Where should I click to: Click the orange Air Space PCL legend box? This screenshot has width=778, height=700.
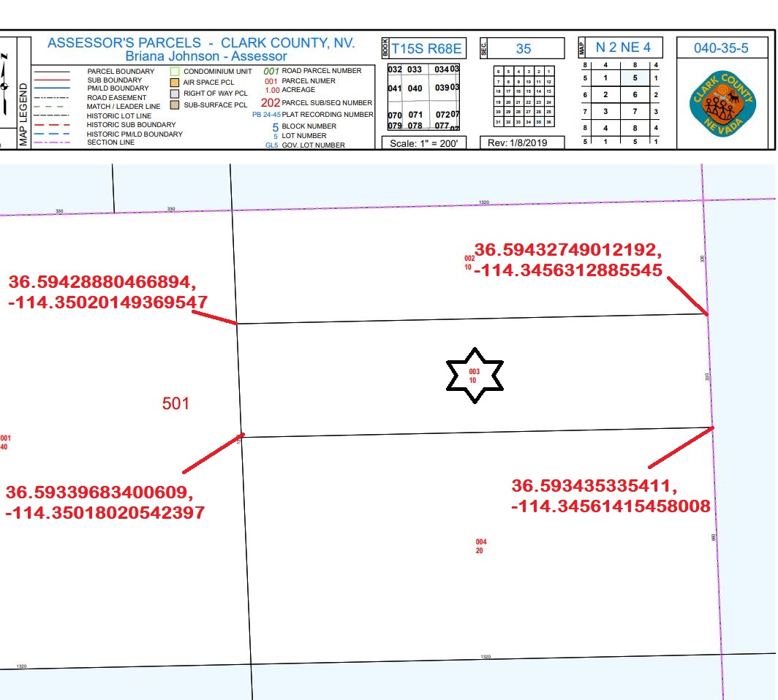(x=175, y=83)
